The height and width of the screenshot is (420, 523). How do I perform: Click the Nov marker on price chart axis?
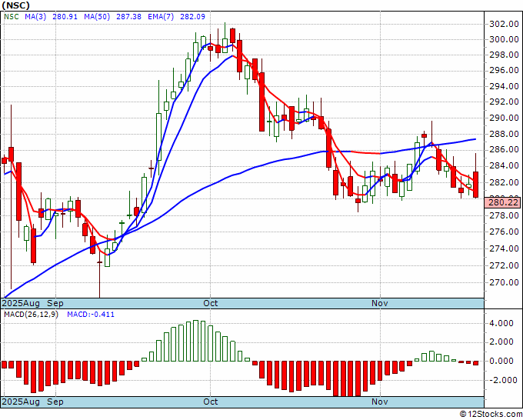pyautogui.click(x=380, y=303)
